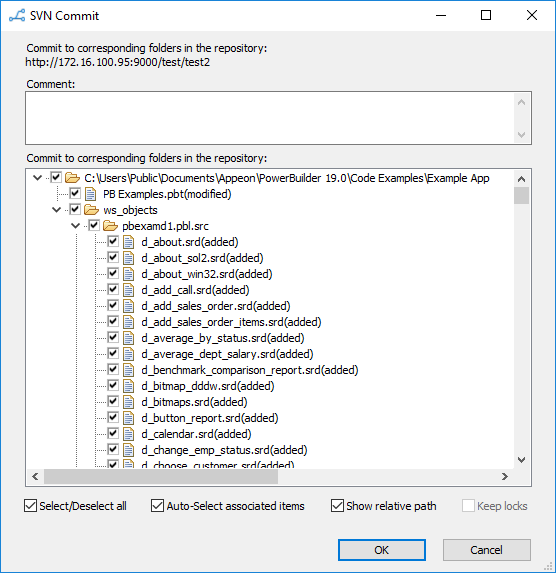
Task: Uncheck PB Examples.pbt(modified) checkbox
Action: (x=75, y=194)
